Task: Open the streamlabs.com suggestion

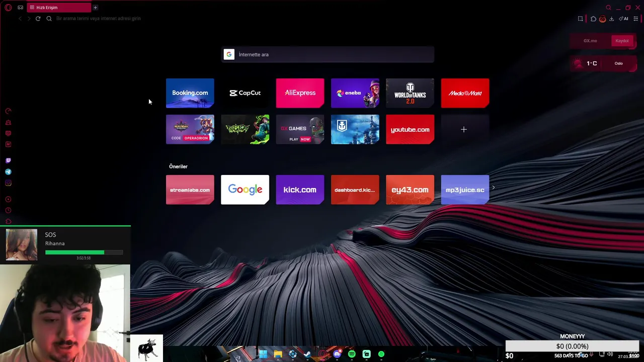Action: coord(190,190)
